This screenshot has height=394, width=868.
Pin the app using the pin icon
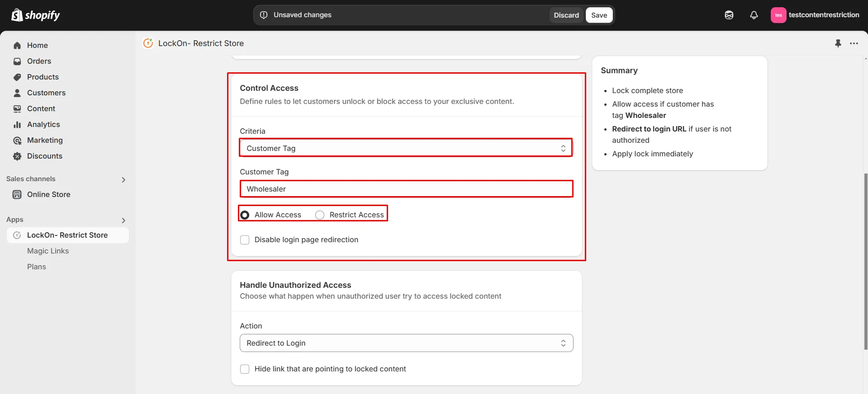838,43
